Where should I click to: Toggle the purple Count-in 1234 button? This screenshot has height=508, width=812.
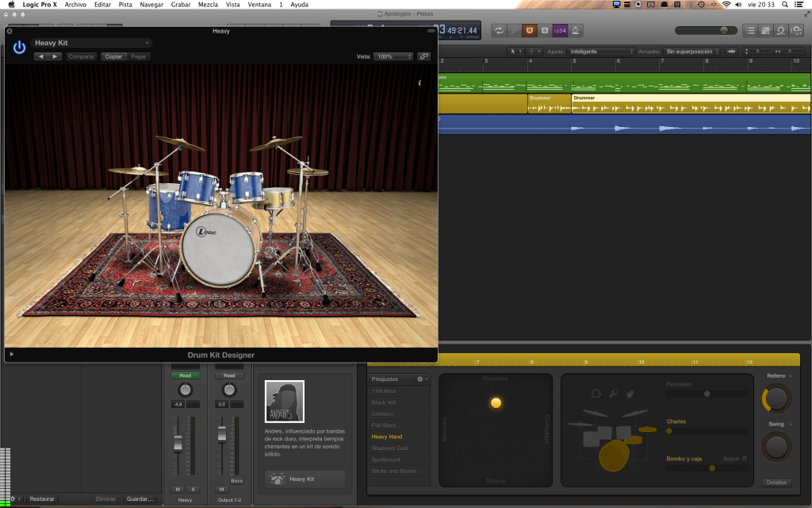pos(560,31)
